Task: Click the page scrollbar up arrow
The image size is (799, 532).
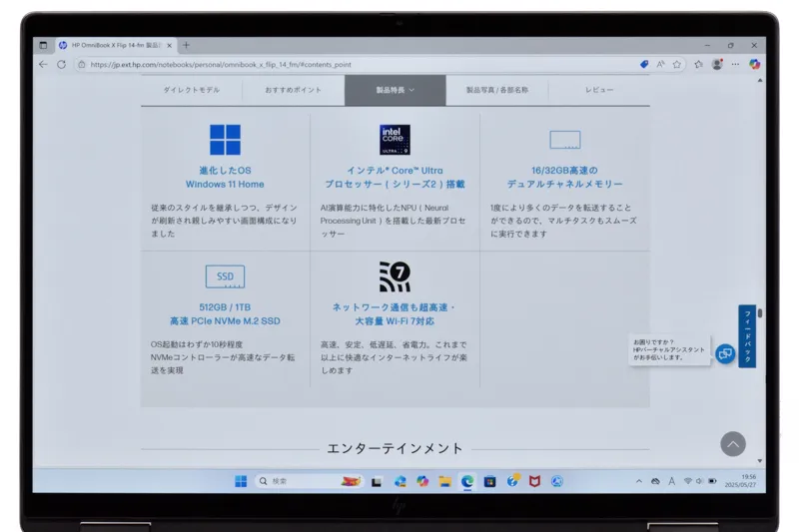Action: [x=760, y=81]
